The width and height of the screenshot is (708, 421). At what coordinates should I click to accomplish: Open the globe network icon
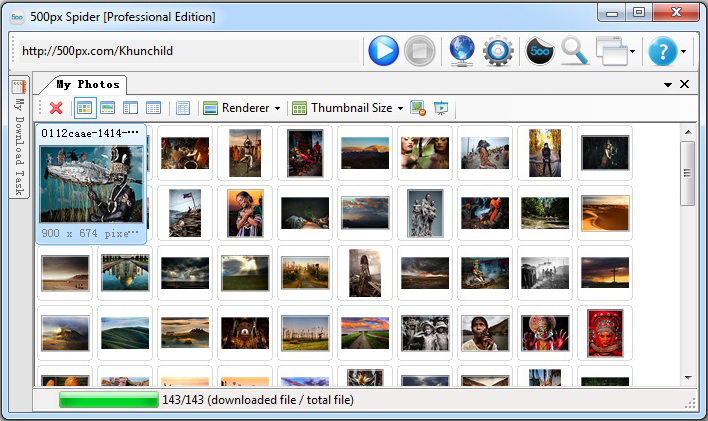pos(462,51)
